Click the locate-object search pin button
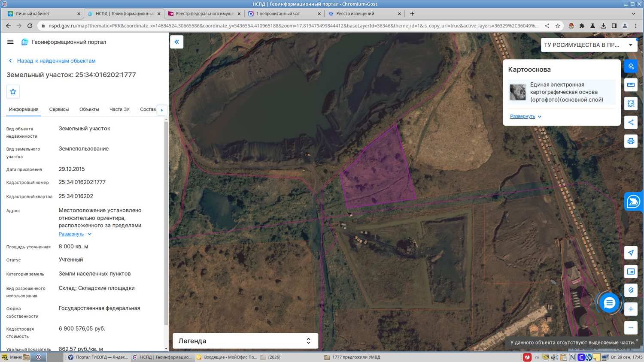This screenshot has height=362, width=644. pyautogui.click(x=631, y=290)
